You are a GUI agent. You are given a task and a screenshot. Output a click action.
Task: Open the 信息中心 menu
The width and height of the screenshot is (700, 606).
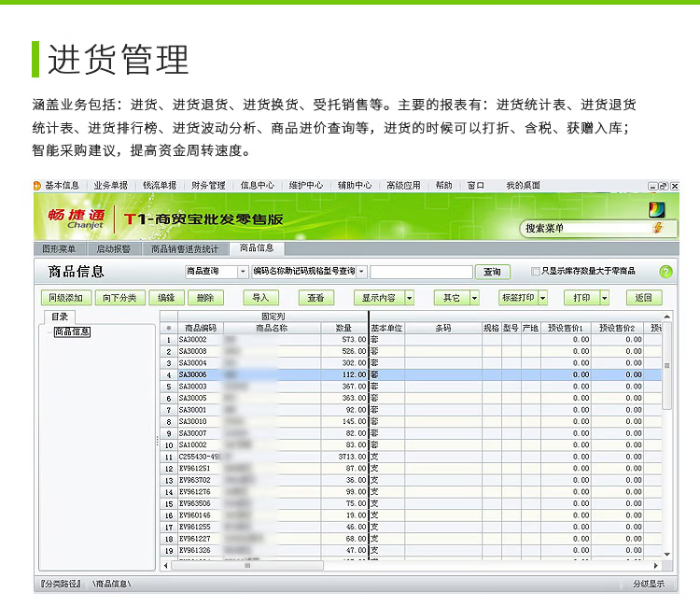tap(258, 185)
